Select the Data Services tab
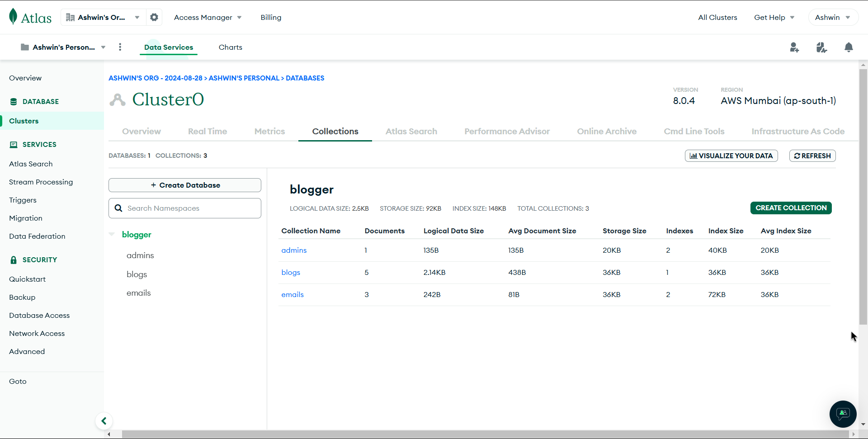The image size is (868, 439). coord(169,47)
